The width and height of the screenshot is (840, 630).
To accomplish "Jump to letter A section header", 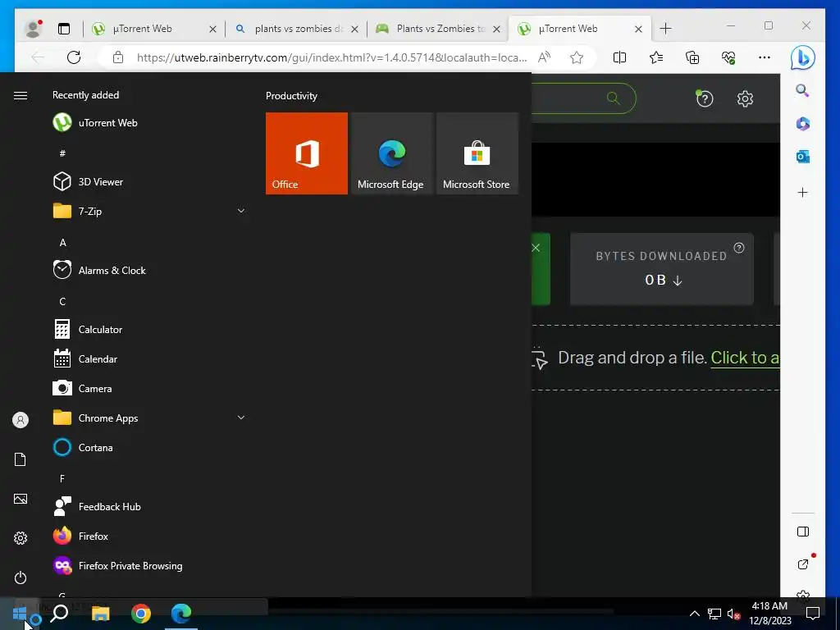I will coord(62,242).
